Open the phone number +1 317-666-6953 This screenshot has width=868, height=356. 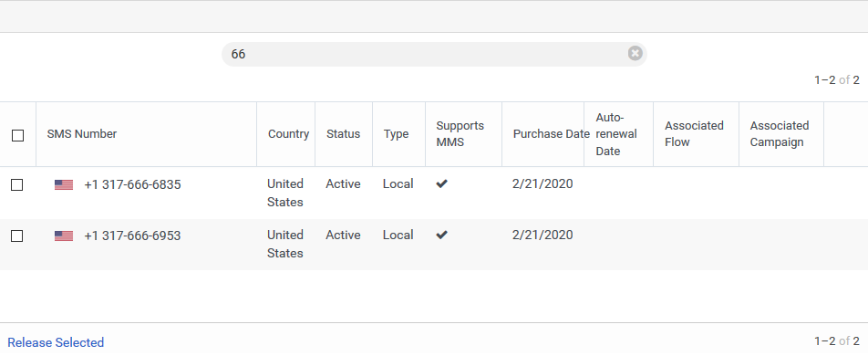pyautogui.click(x=132, y=236)
